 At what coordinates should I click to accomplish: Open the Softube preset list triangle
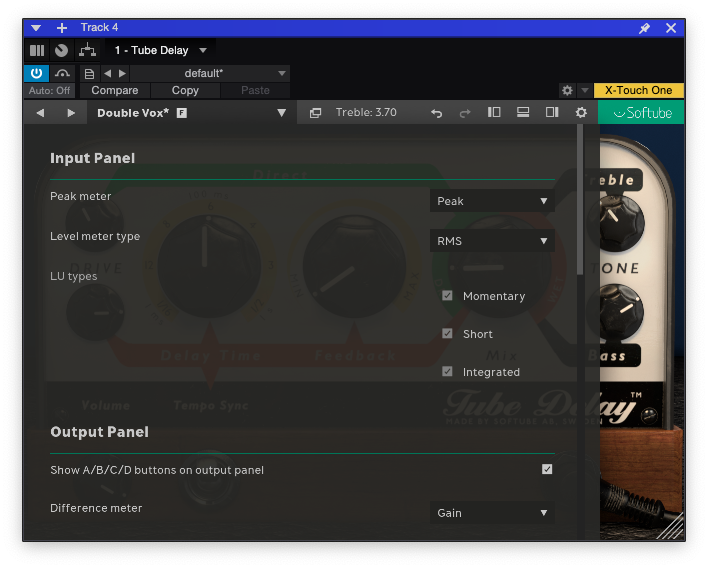pyautogui.click(x=281, y=113)
